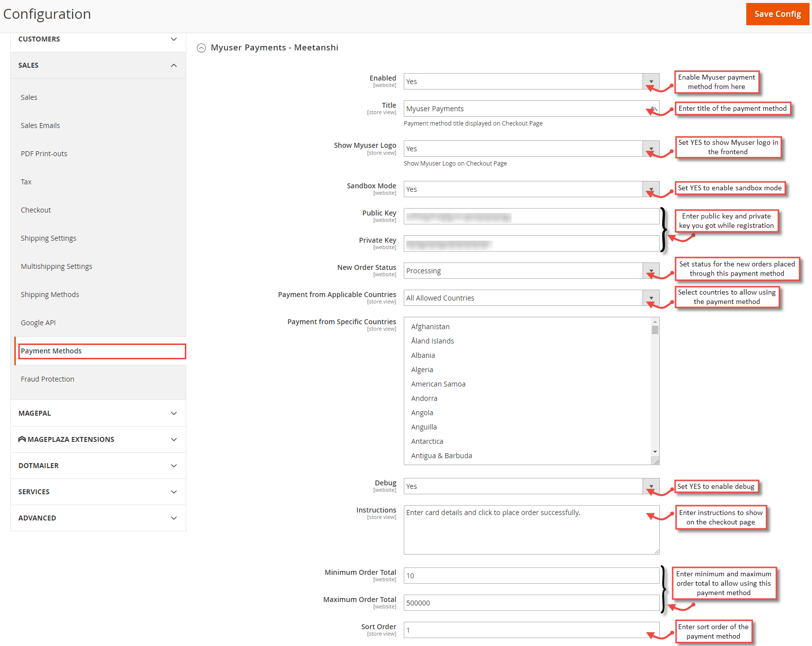Click the Instructions box resize handle

656,551
